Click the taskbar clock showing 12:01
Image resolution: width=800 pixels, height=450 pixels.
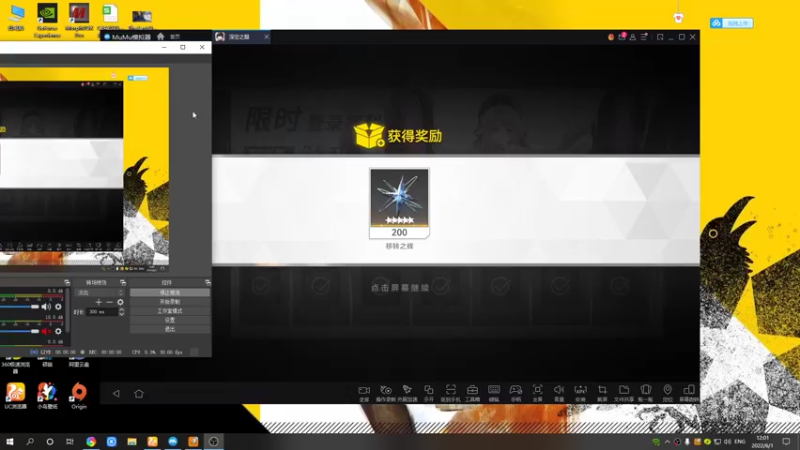click(x=763, y=442)
